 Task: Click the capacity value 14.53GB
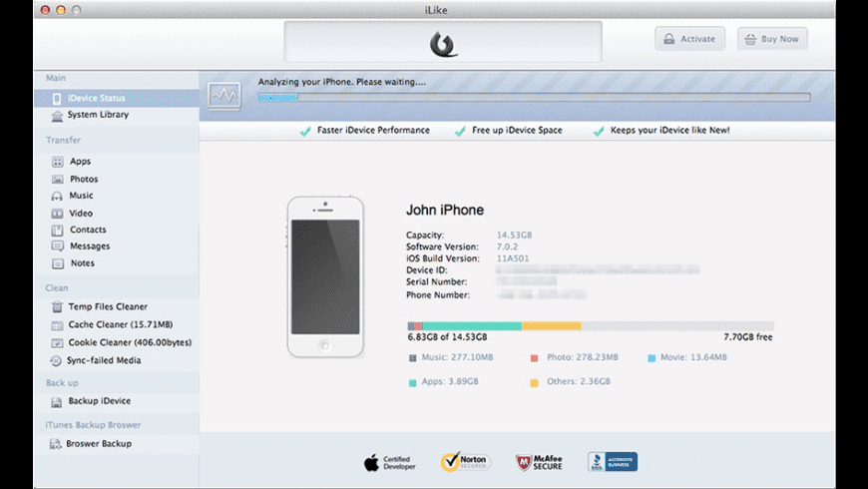coord(514,235)
